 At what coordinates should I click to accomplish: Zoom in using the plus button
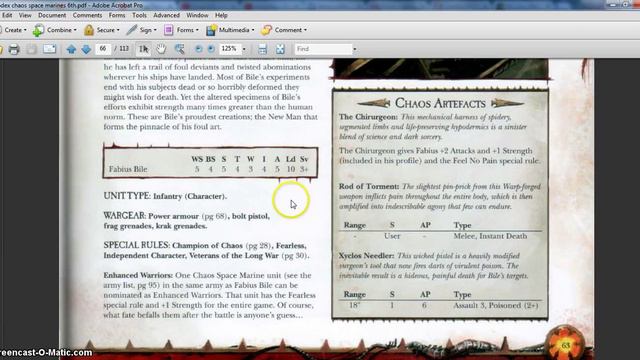[x=211, y=49]
